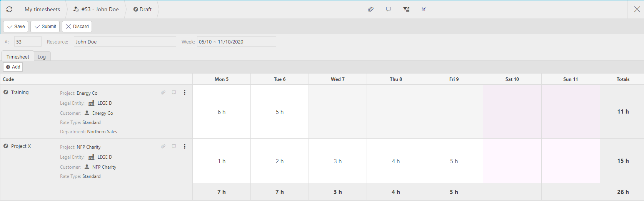This screenshot has height=201, width=644.
Task: Open the comment icon on the Training row
Action: pyautogui.click(x=174, y=92)
